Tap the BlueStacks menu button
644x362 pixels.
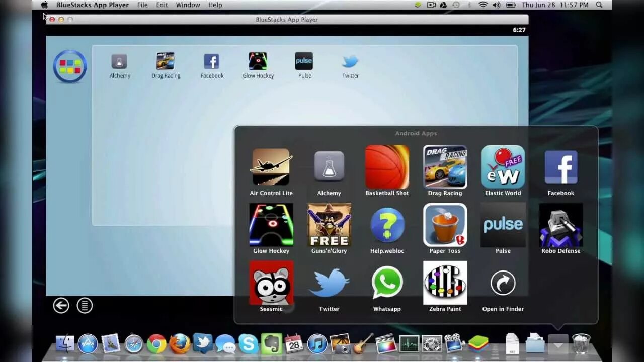click(85, 305)
